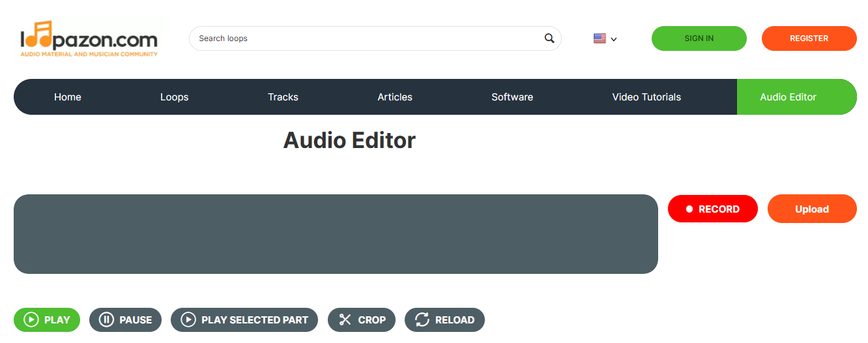Image resolution: width=868 pixels, height=343 pixels.
Task: Click the Loopazon.com logo
Action: [x=89, y=38]
